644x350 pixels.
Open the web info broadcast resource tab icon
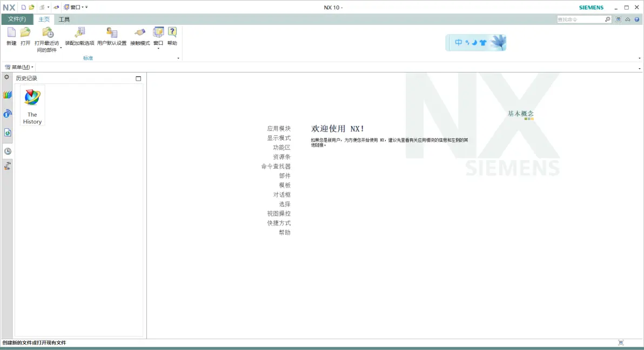pyautogui.click(x=8, y=114)
